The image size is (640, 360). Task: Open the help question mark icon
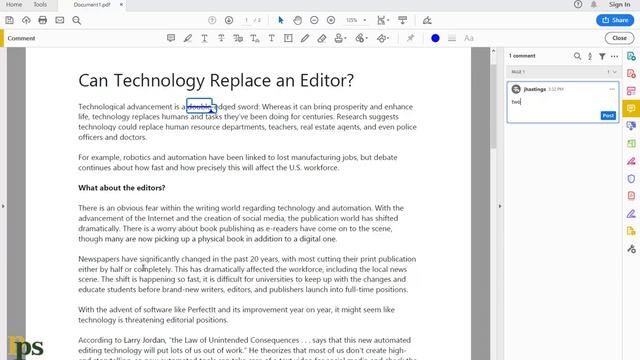click(x=578, y=4)
